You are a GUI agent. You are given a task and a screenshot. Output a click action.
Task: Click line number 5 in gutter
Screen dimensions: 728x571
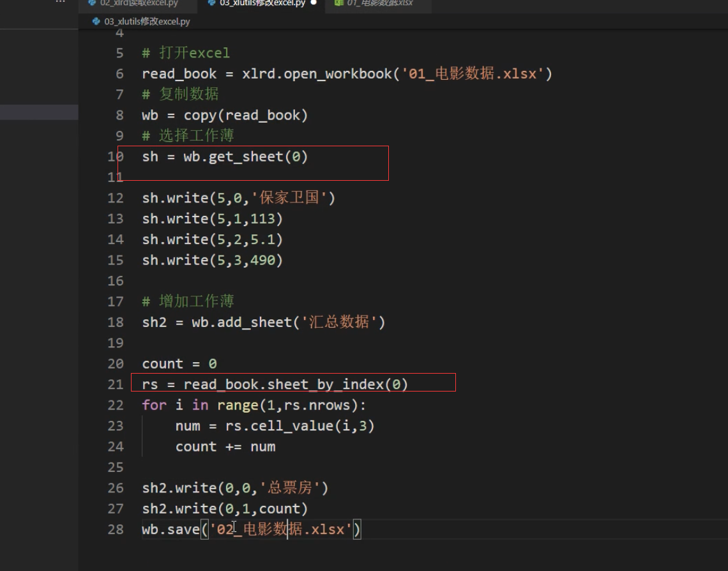pos(119,53)
